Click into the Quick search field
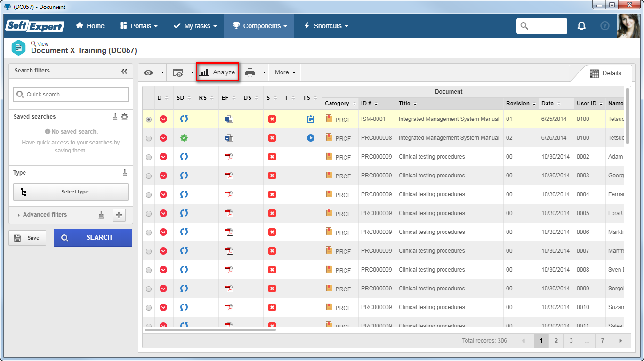644x361 pixels. (x=71, y=94)
